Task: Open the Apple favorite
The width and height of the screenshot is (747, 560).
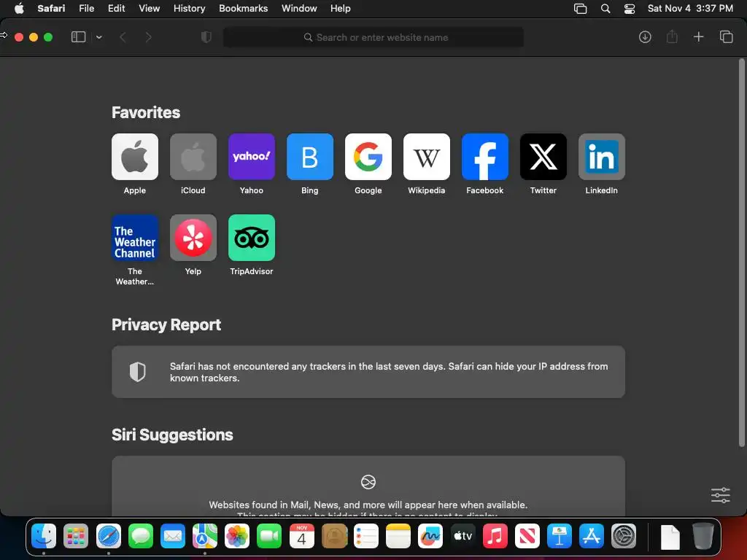Action: pyautogui.click(x=135, y=157)
